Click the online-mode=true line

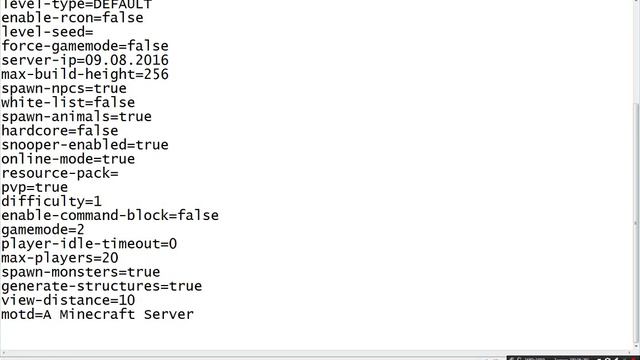click(x=68, y=159)
